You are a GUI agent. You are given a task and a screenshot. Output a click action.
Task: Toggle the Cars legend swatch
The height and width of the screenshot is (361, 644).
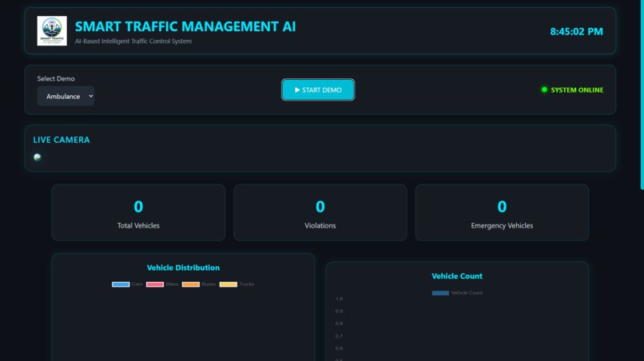pyautogui.click(x=121, y=284)
